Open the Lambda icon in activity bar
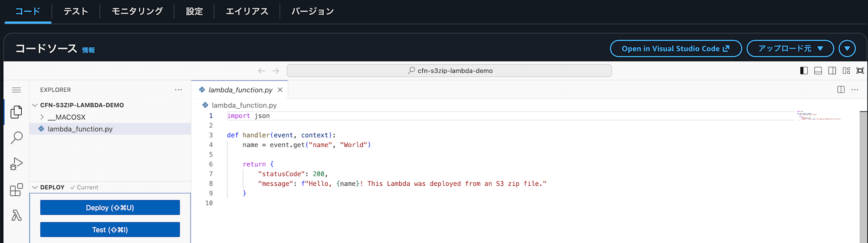This screenshot has width=868, height=243. [x=16, y=215]
